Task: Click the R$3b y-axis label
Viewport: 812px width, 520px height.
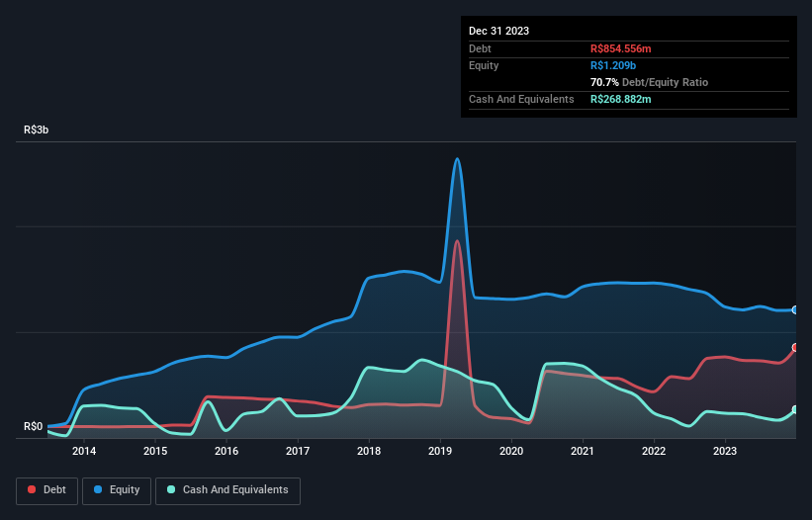Action: pyautogui.click(x=37, y=130)
